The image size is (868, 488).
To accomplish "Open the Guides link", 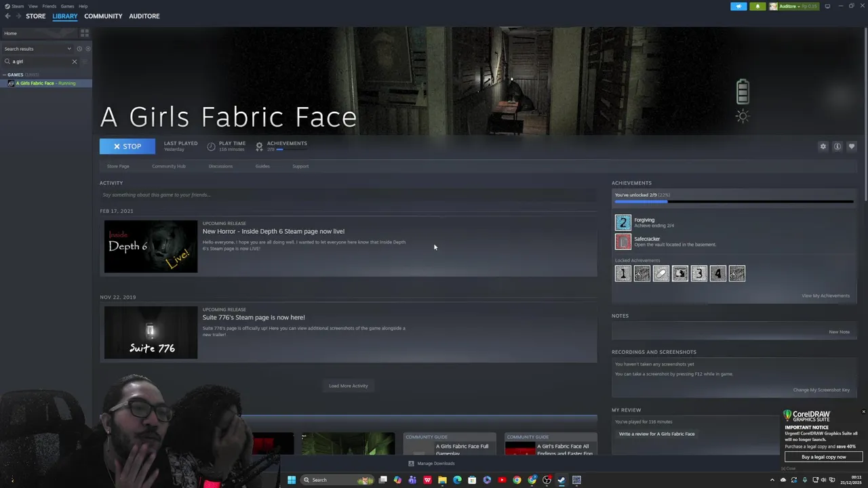I will [262, 166].
